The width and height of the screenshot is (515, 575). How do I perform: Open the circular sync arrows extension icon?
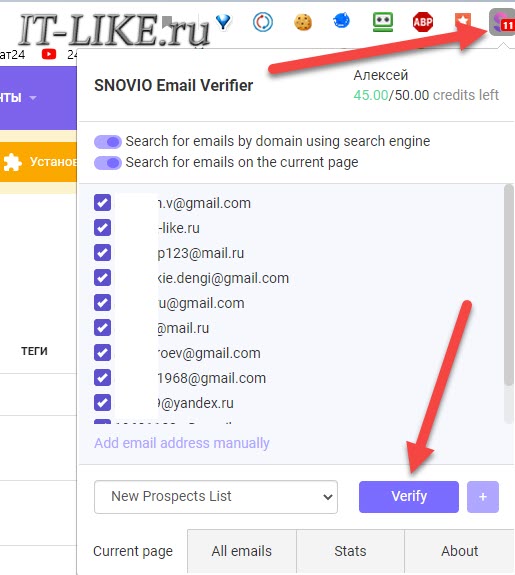[263, 22]
